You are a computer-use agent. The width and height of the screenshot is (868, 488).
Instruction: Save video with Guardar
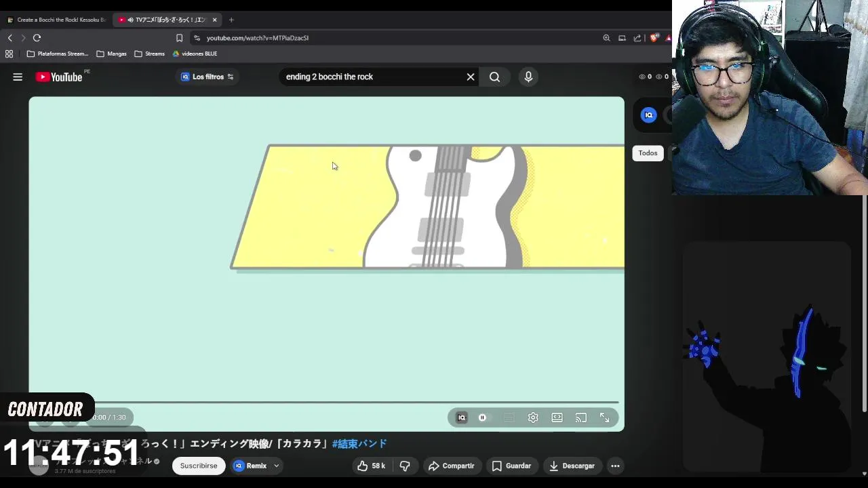pyautogui.click(x=511, y=466)
